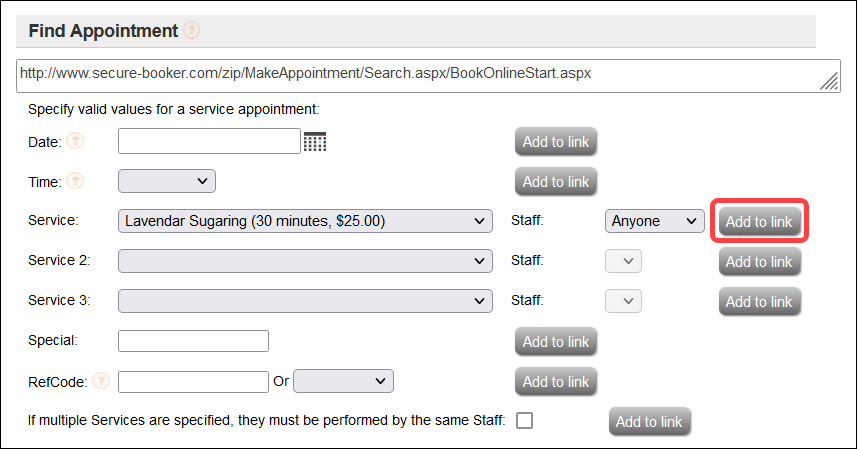
Task: Open the RefCode dropdown after Or
Action: [x=343, y=381]
